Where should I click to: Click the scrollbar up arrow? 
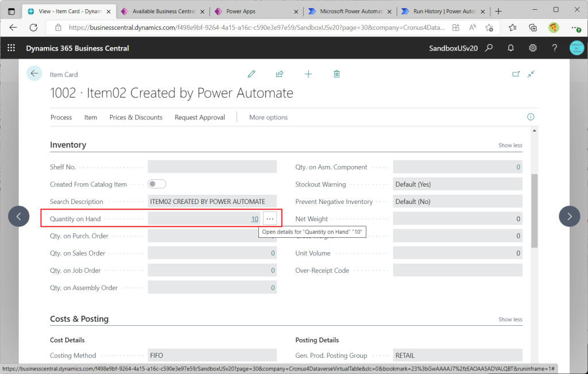point(535,130)
